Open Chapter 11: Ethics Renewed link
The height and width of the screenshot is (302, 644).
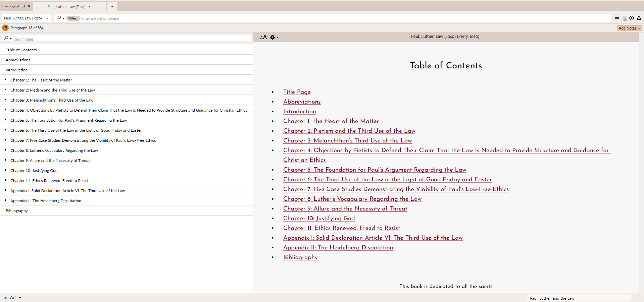coord(342,228)
